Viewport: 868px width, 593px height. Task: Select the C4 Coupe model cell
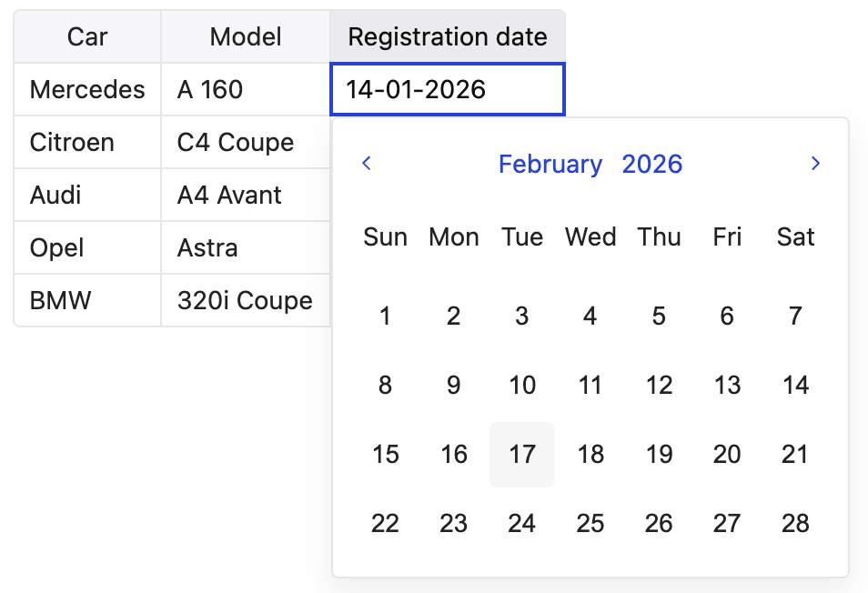(246, 143)
